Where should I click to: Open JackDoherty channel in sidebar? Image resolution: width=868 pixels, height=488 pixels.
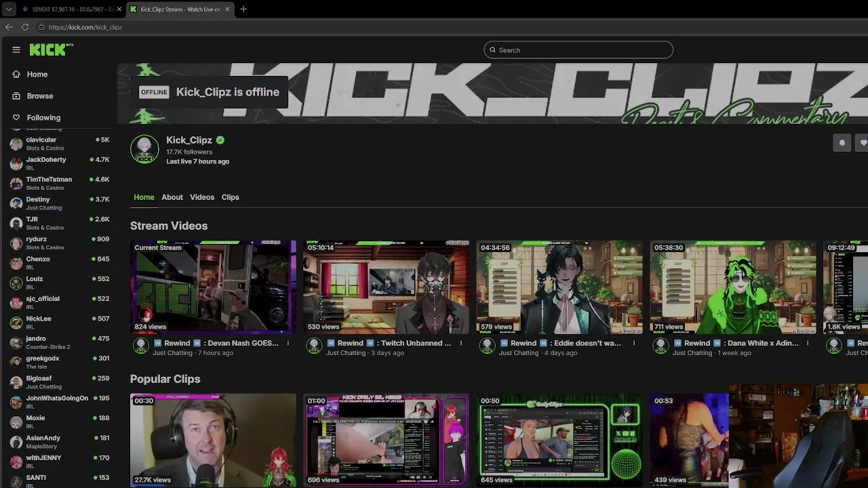pyautogui.click(x=60, y=163)
